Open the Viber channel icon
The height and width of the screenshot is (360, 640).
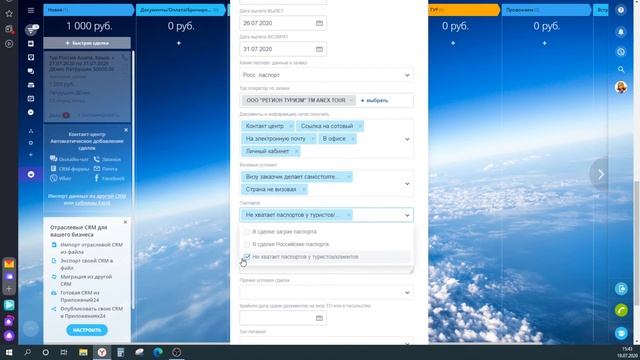(x=53, y=178)
